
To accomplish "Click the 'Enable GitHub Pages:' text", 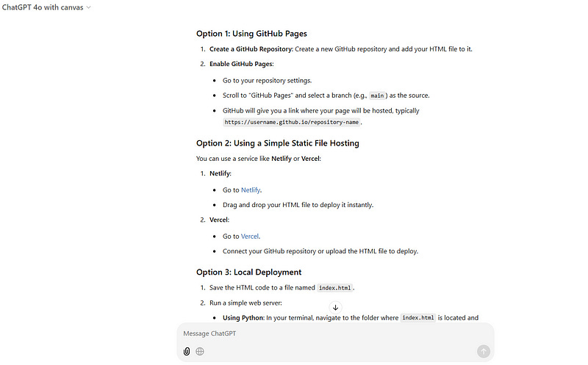I will [x=242, y=64].
